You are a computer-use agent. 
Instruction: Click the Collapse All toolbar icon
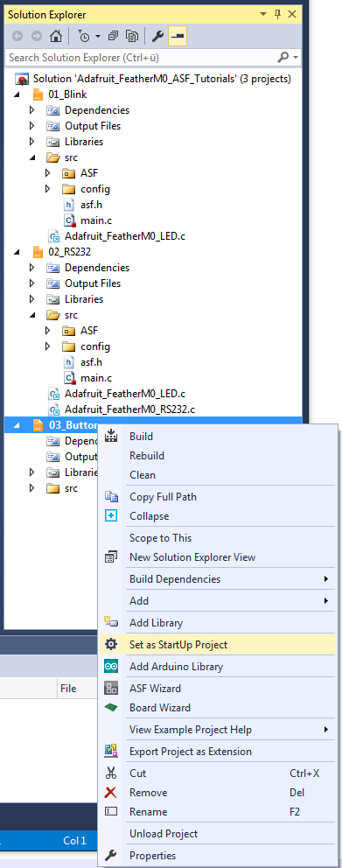pos(114,37)
